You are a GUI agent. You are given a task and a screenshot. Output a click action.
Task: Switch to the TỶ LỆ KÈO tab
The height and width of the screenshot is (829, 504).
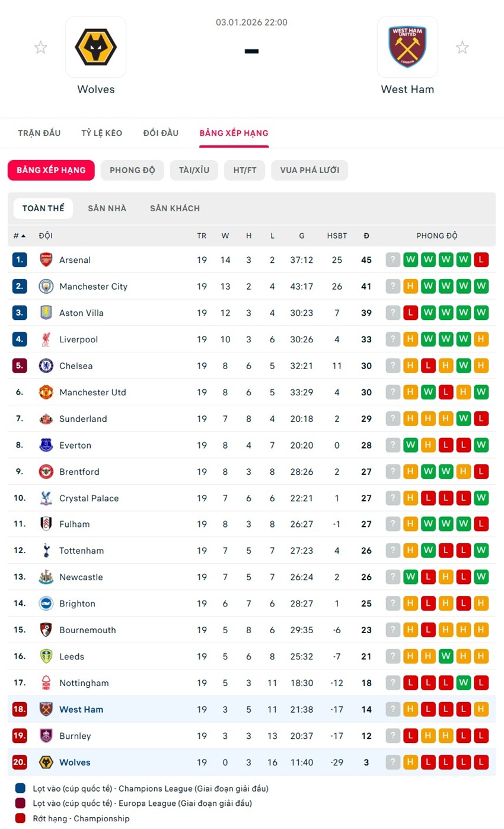pyautogui.click(x=102, y=133)
